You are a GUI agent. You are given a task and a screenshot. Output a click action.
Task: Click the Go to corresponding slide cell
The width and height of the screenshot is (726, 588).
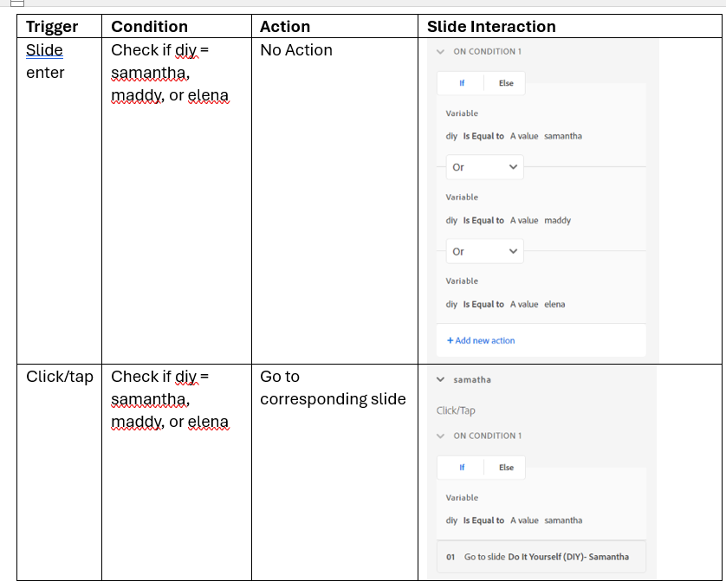333,388
